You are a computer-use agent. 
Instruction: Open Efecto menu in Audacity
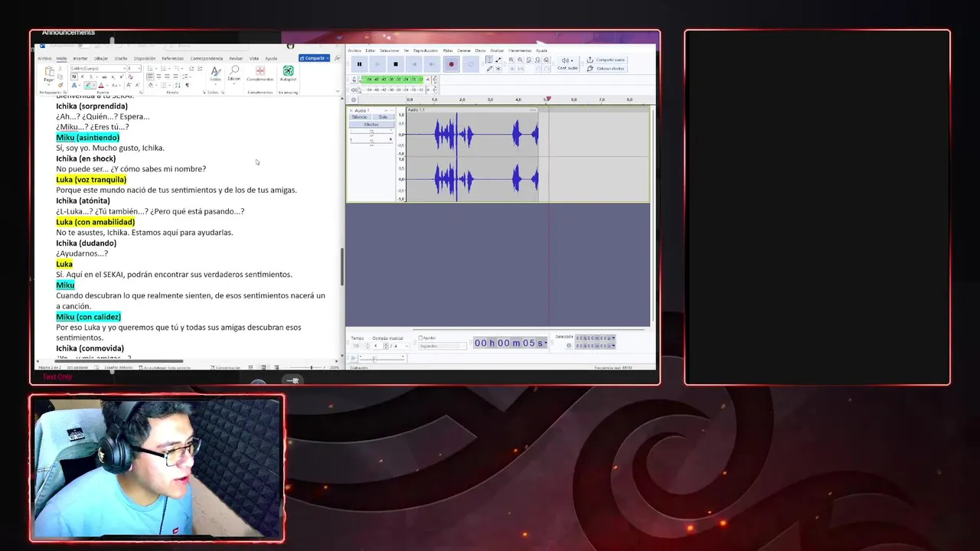coord(480,51)
